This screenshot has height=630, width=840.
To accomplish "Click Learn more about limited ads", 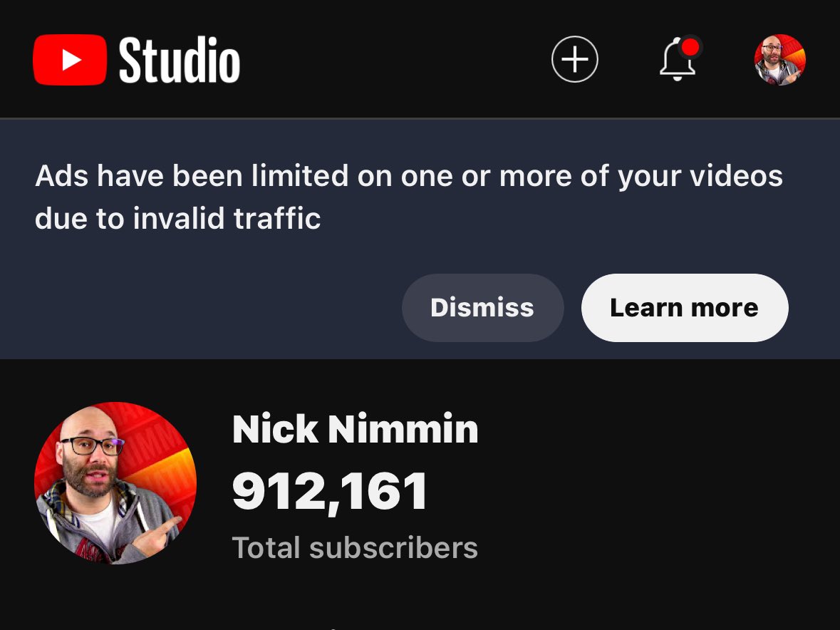I will (685, 307).
